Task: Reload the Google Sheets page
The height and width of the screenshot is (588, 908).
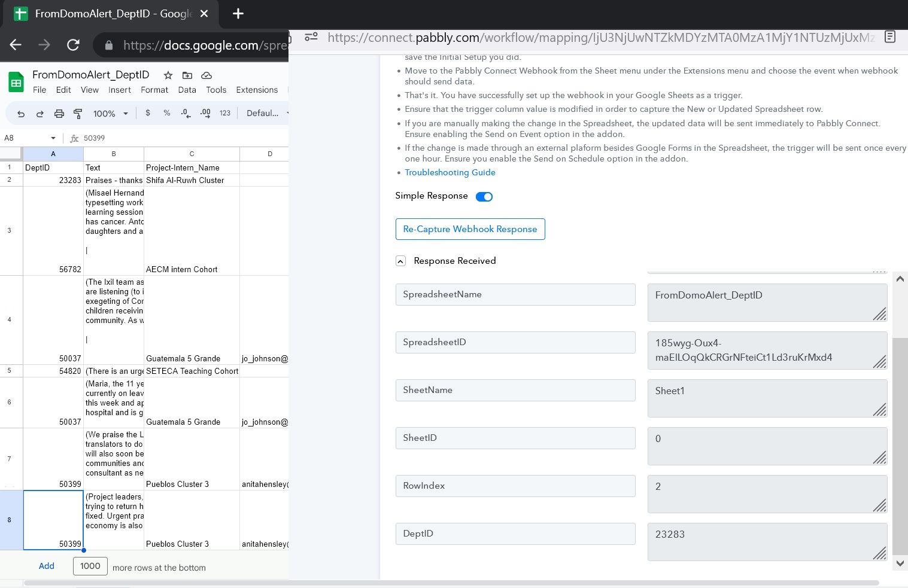Action: (x=73, y=45)
